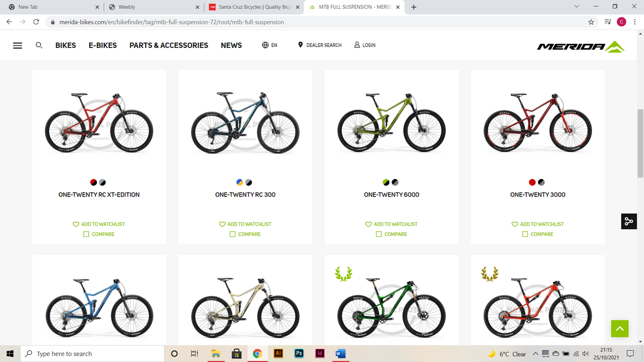Tick Compare for One-Twenty 3000
Screen dimensions: 644x362
[x=525, y=234]
